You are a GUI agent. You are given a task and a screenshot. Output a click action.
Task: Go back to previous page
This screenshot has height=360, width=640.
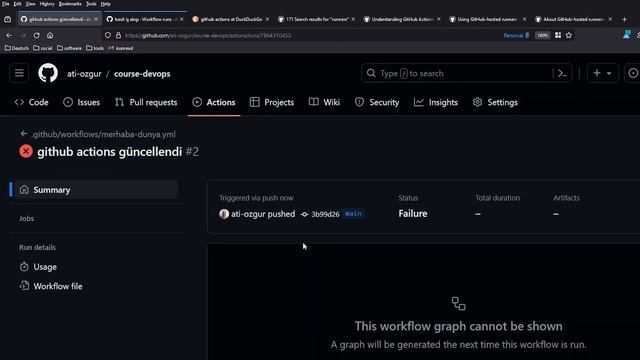(x=9, y=36)
